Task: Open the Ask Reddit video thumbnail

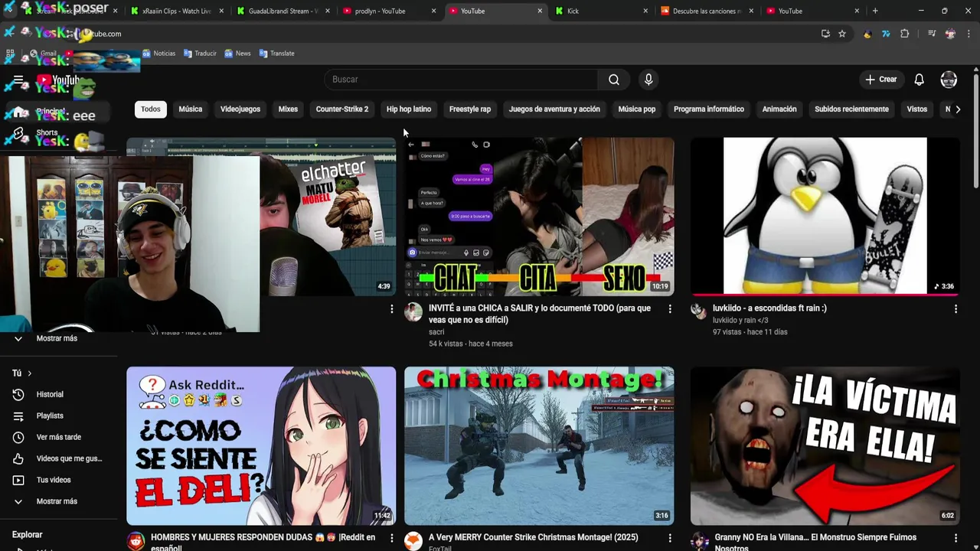Action: (x=261, y=446)
